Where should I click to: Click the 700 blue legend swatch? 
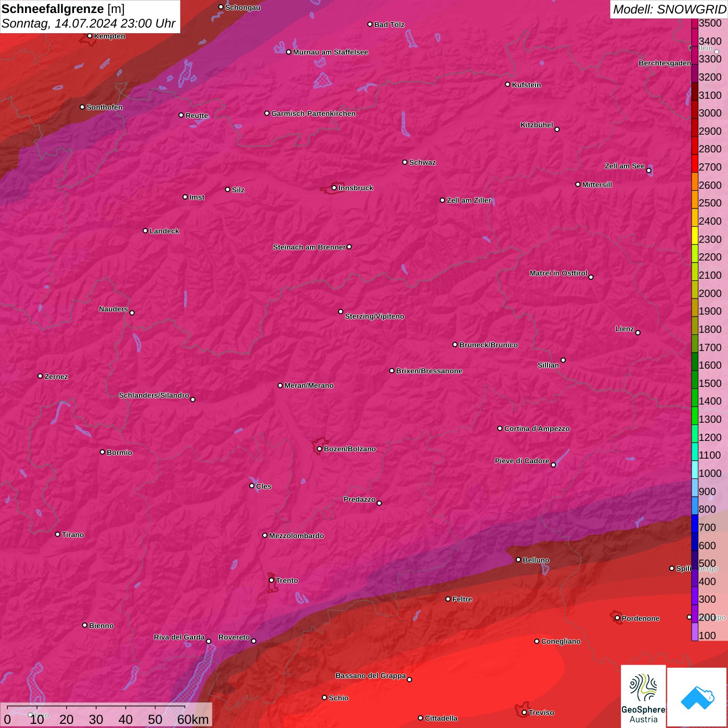click(694, 524)
